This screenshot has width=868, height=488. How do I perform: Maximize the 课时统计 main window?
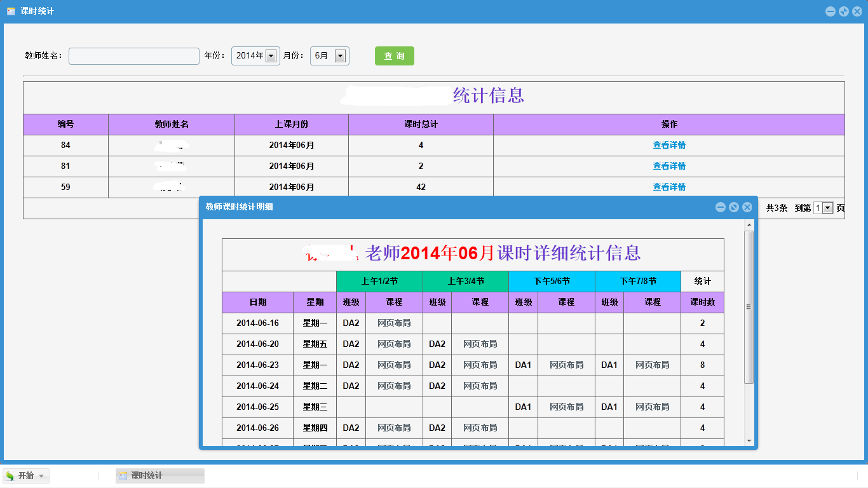coord(844,11)
